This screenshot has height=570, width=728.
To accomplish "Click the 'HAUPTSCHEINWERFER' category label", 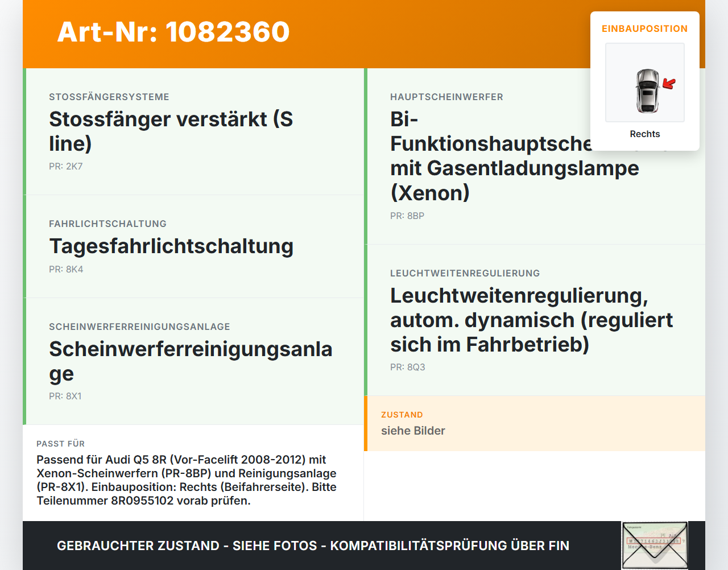I will click(x=447, y=97).
